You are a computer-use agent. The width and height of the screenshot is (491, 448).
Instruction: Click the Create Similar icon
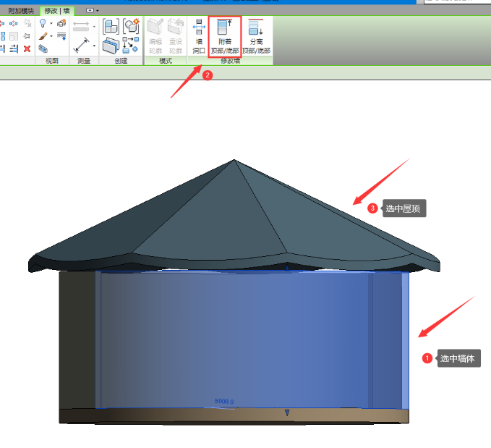(x=131, y=45)
